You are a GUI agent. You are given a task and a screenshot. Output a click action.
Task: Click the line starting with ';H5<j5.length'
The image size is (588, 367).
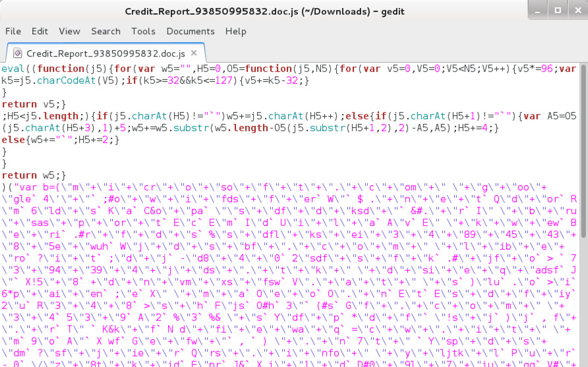[289, 116]
